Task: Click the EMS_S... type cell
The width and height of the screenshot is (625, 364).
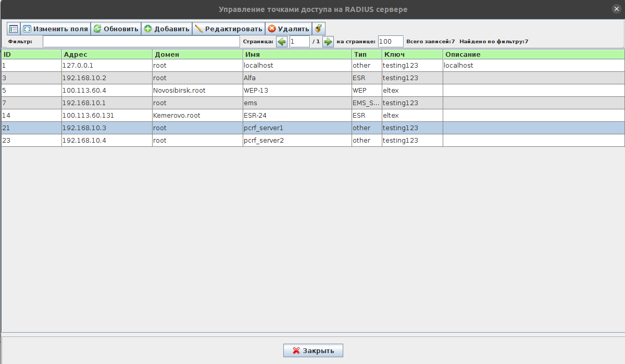Action: [x=367, y=103]
